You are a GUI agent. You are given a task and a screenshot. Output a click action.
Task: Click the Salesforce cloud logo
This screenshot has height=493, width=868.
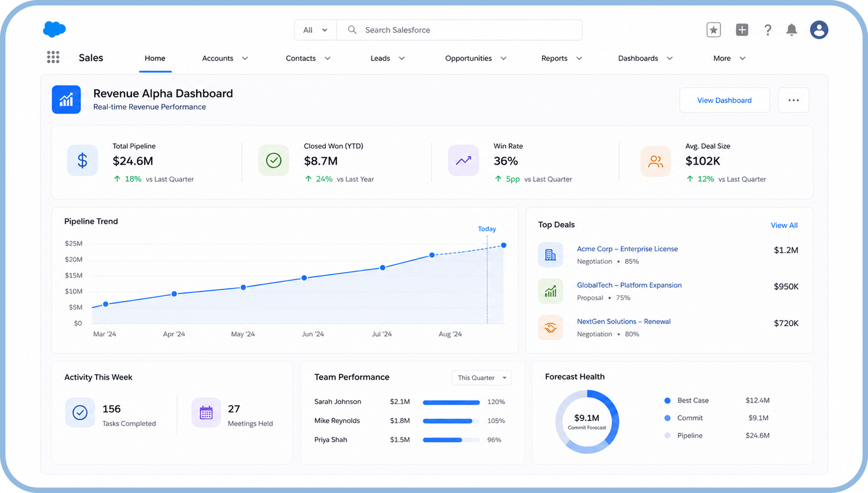point(54,29)
